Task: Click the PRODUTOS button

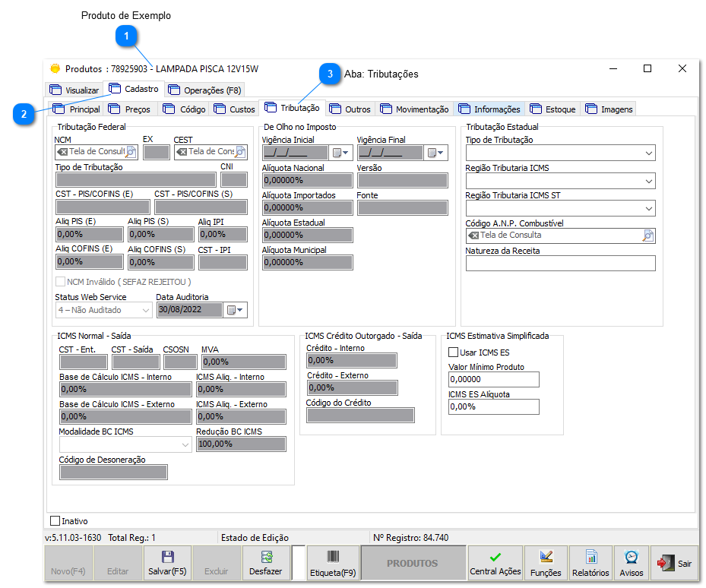Action: point(413,564)
